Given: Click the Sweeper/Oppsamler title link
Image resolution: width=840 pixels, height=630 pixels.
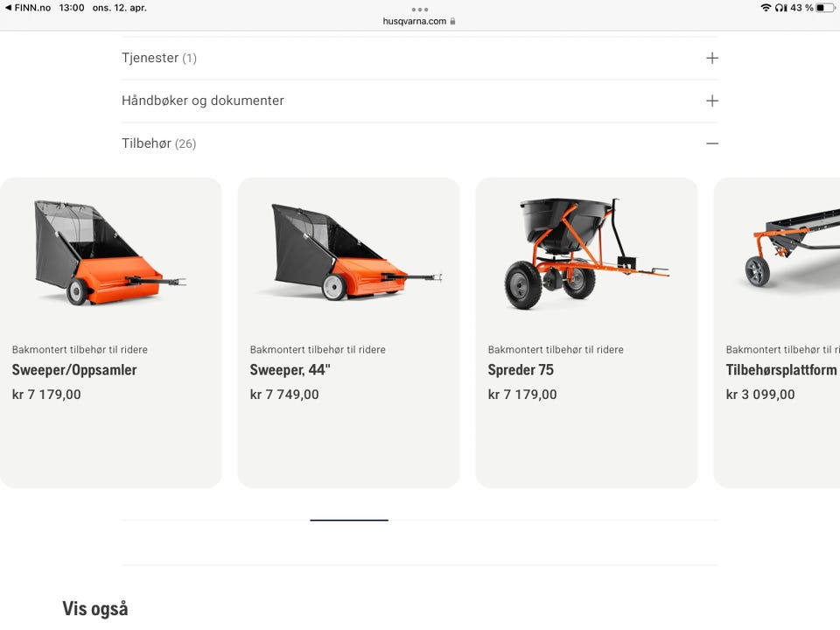Looking at the screenshot, I should (74, 370).
